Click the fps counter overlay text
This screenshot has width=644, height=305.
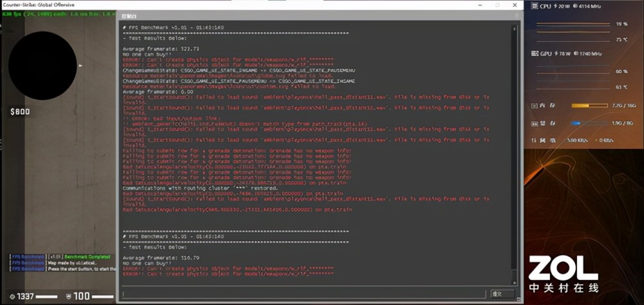[59, 14]
